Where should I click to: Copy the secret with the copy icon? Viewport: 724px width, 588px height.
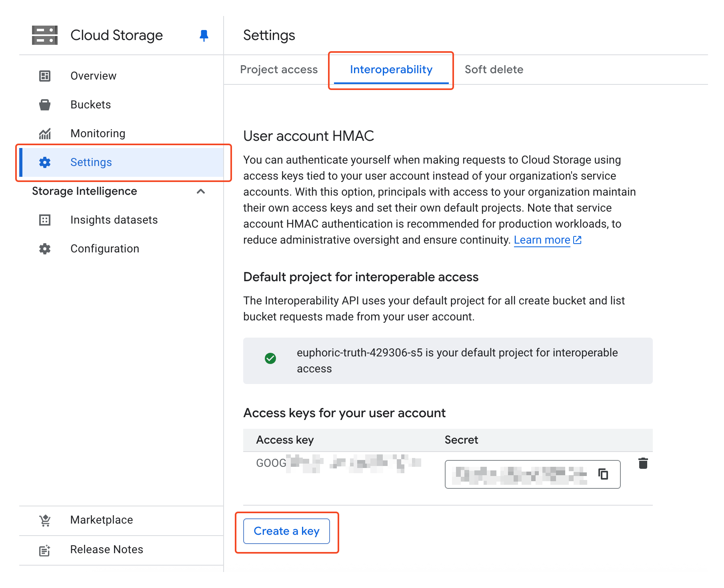(603, 474)
